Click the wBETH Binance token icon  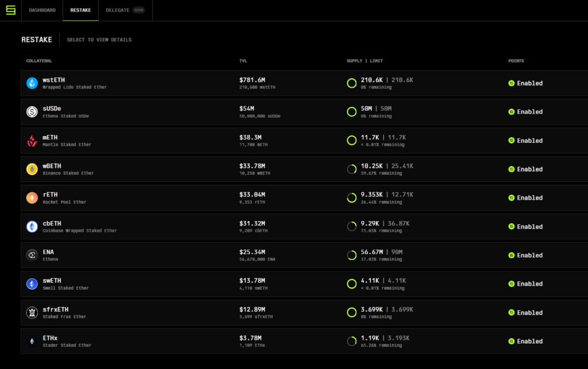click(32, 169)
